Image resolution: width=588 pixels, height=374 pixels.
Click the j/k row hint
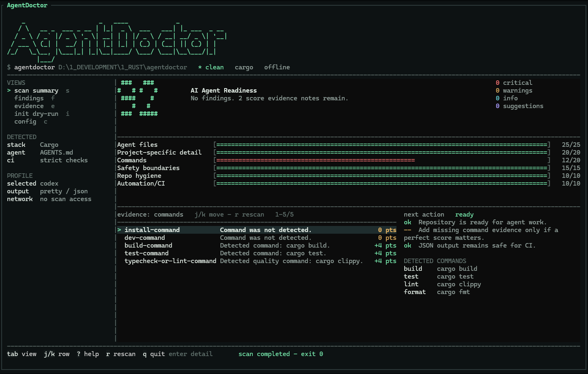tap(57, 354)
